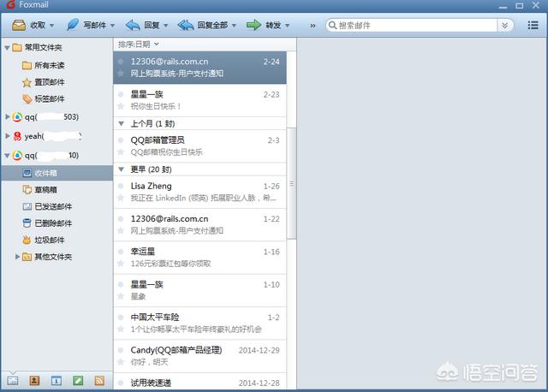The height and width of the screenshot is (392, 548).
Task: Click the 回复 reply arrow icon
Action: (x=133, y=25)
